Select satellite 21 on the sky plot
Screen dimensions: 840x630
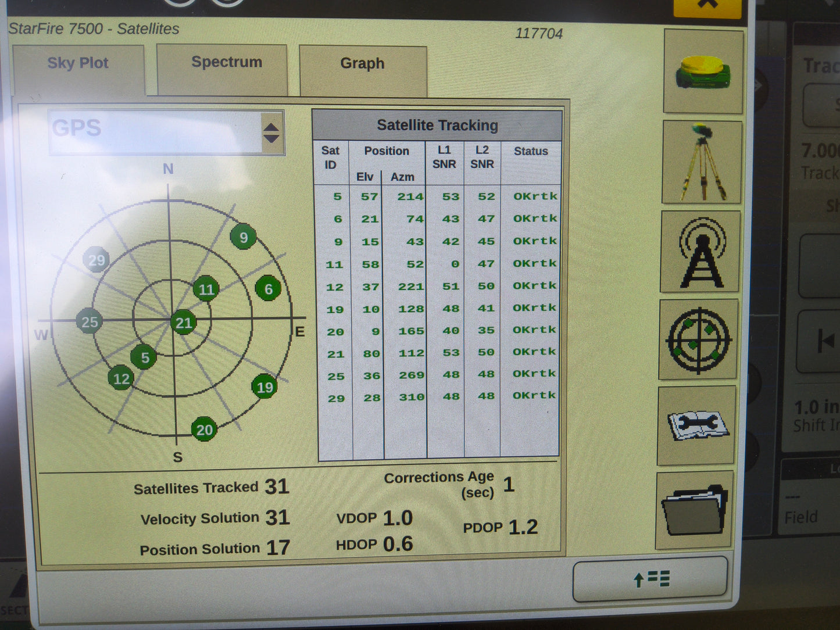(184, 323)
